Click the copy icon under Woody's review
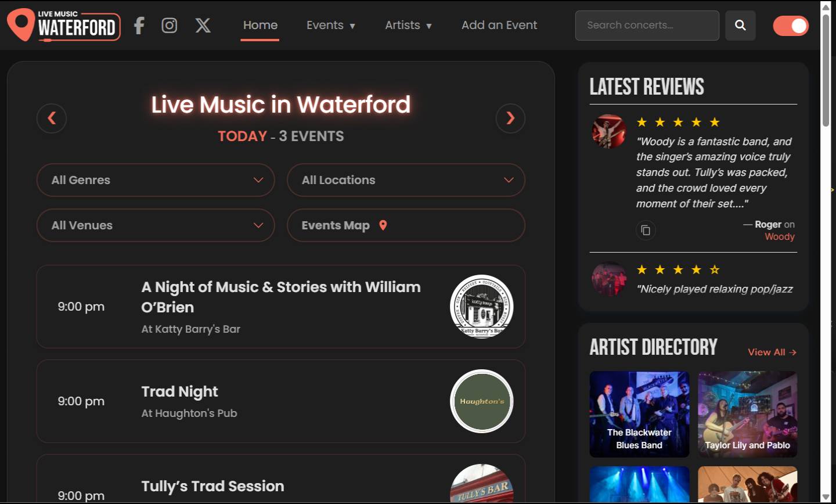Viewport: 836px width, 504px height. (646, 230)
